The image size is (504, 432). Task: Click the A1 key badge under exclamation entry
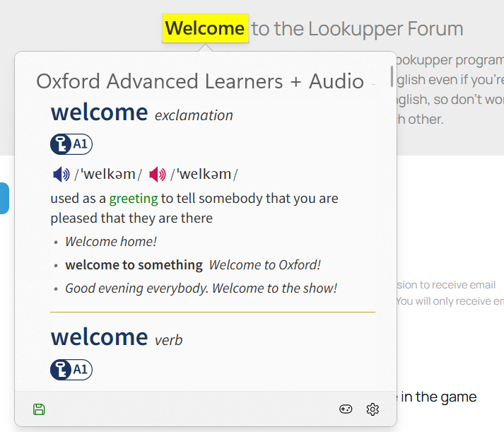pyautogui.click(x=71, y=144)
